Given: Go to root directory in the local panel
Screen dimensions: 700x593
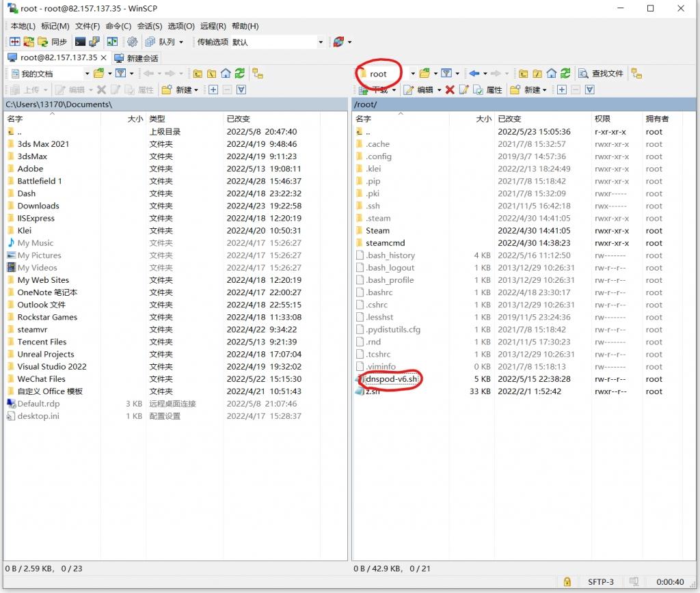Looking at the screenshot, I should (212, 74).
